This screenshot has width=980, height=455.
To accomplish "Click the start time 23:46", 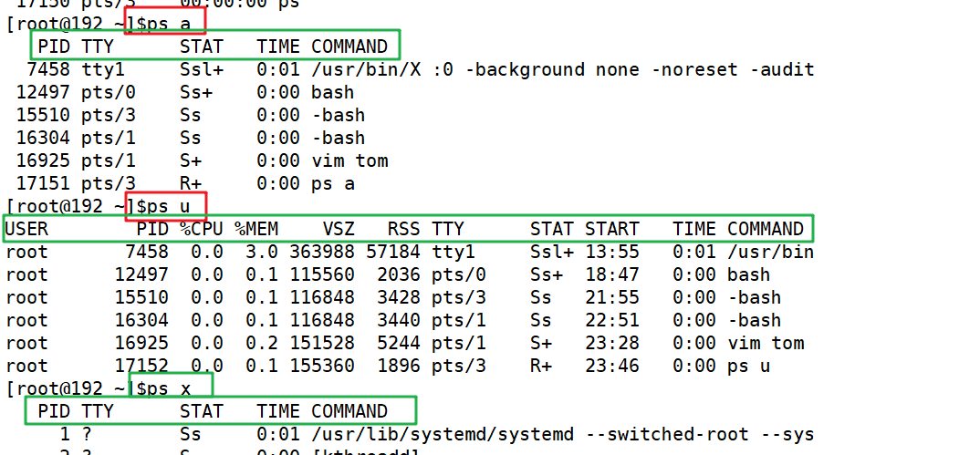I will pos(612,366).
